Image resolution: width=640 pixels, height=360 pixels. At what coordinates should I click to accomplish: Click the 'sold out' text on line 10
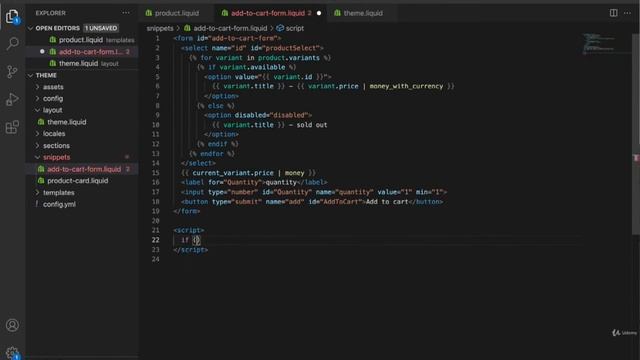(x=312, y=125)
